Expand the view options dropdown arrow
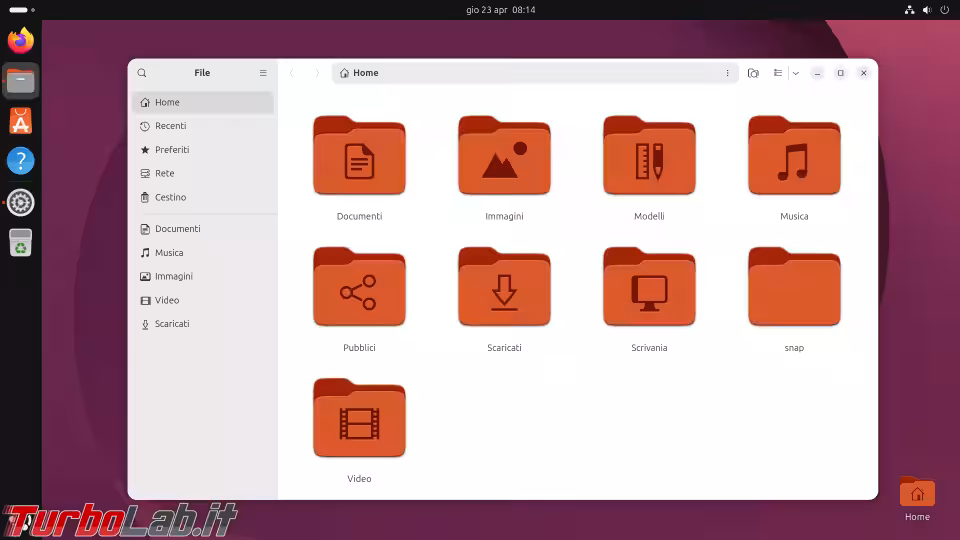Image resolution: width=960 pixels, height=540 pixels. 796,73
